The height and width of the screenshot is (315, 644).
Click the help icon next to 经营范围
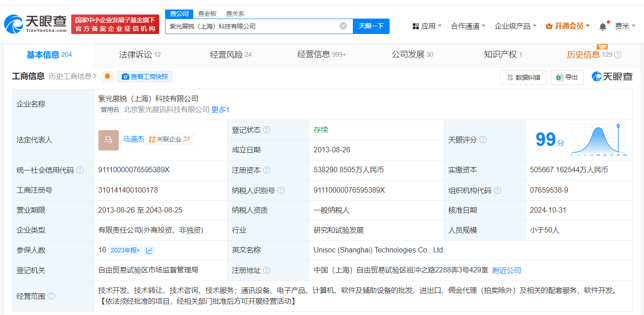[x=51, y=296]
